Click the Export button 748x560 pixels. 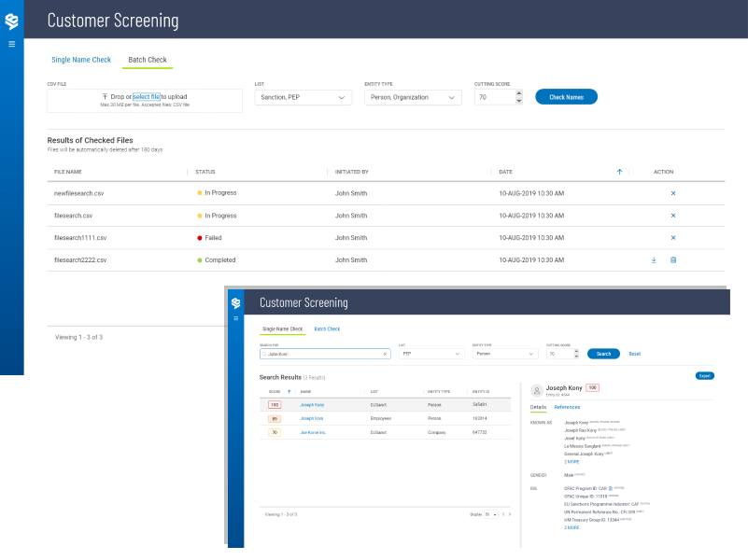pos(705,375)
